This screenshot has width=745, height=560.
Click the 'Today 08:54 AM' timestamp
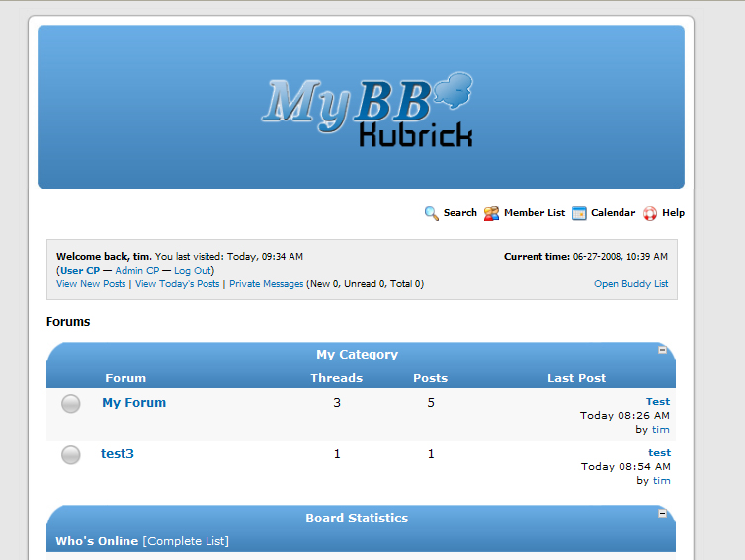625,467
